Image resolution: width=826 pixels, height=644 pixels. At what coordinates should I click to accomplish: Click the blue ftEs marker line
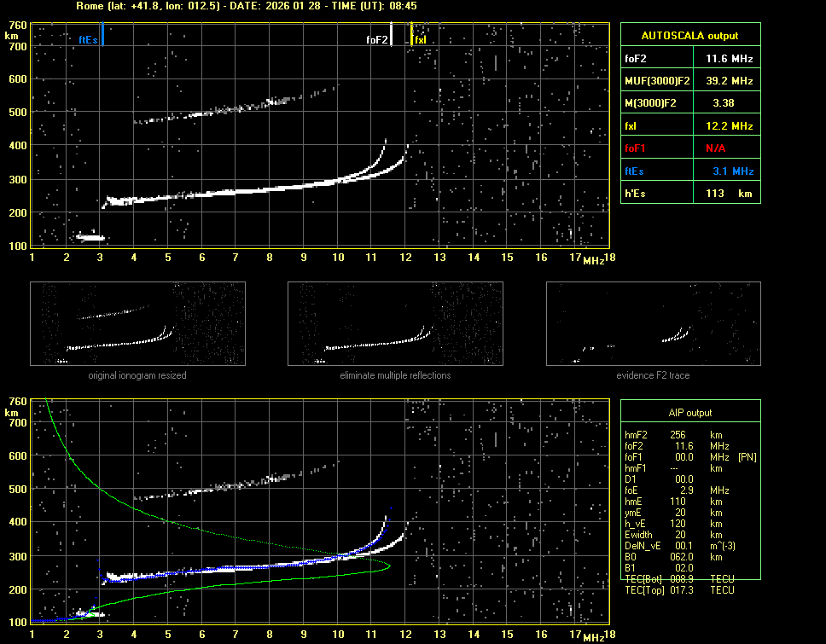click(102, 35)
